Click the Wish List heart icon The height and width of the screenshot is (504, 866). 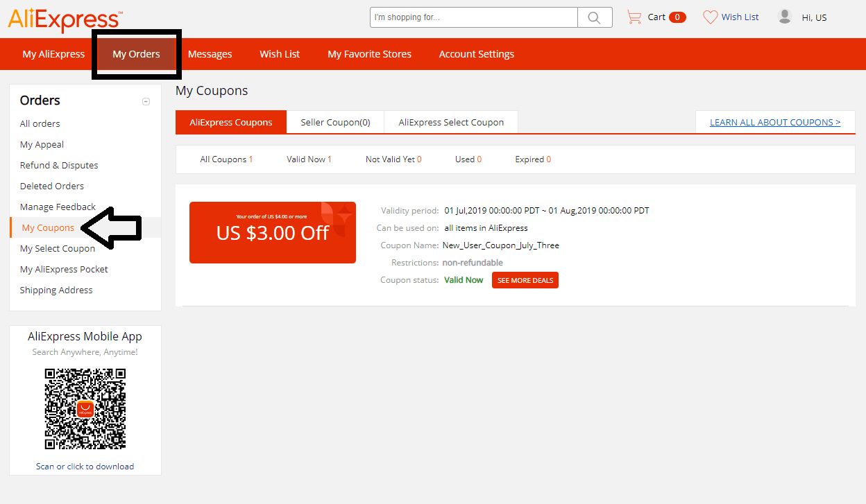point(710,17)
